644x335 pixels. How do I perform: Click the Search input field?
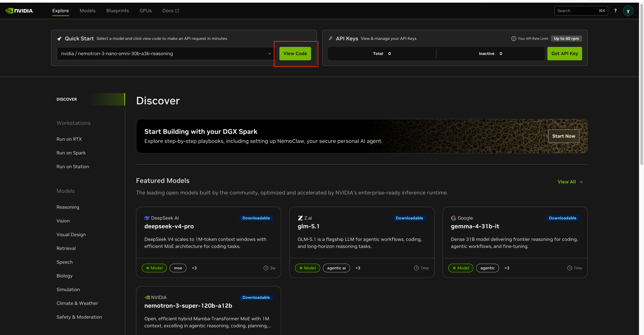click(581, 11)
